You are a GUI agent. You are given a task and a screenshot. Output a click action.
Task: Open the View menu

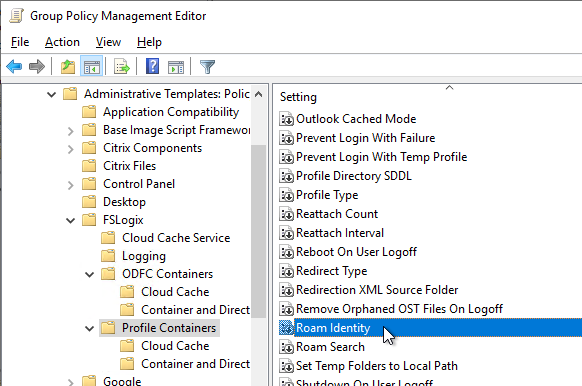coord(108,42)
